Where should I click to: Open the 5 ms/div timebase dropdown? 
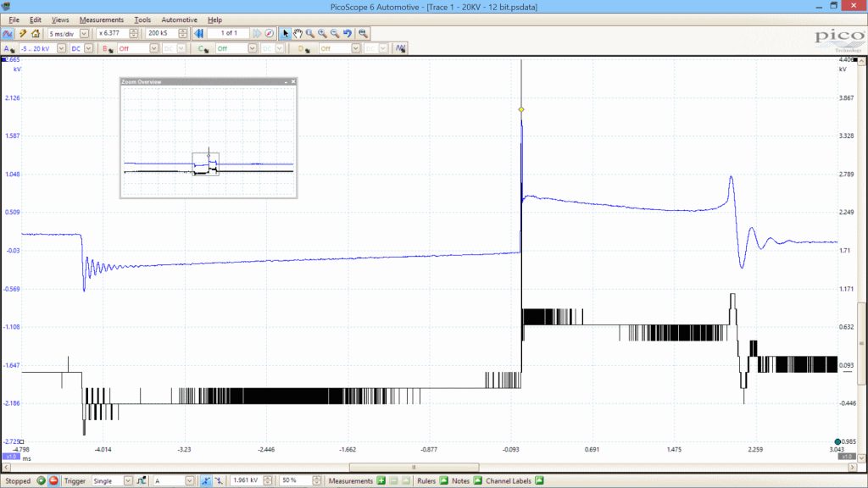84,33
